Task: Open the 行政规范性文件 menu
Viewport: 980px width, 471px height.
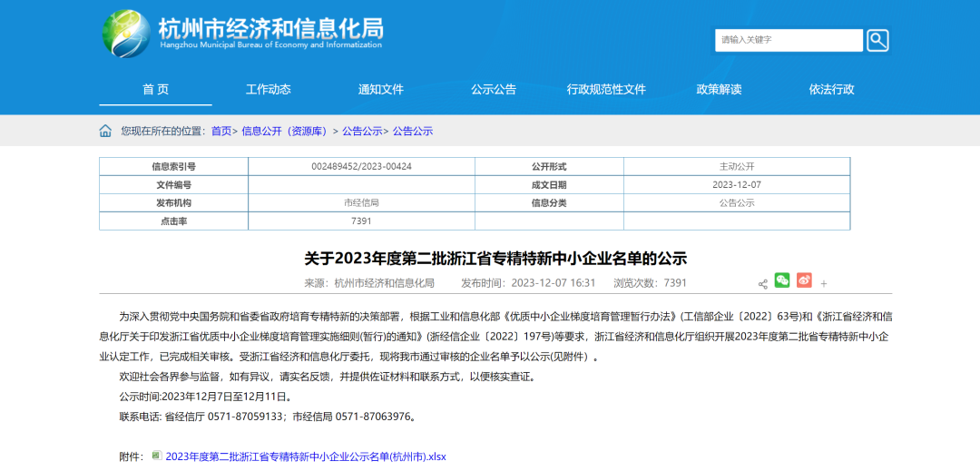Action: (606, 89)
